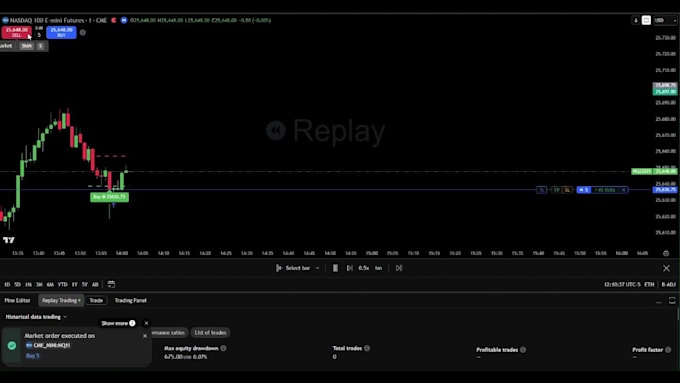Viewport: 680px width, 383px height.
Task: Open time-axis settings gear icon
Action: (666, 253)
